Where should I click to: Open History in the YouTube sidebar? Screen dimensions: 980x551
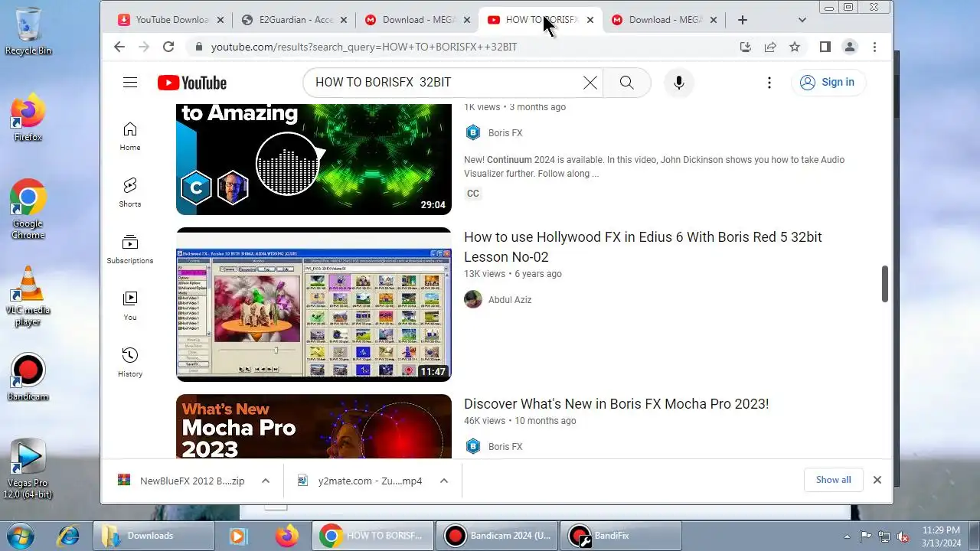[x=130, y=363]
